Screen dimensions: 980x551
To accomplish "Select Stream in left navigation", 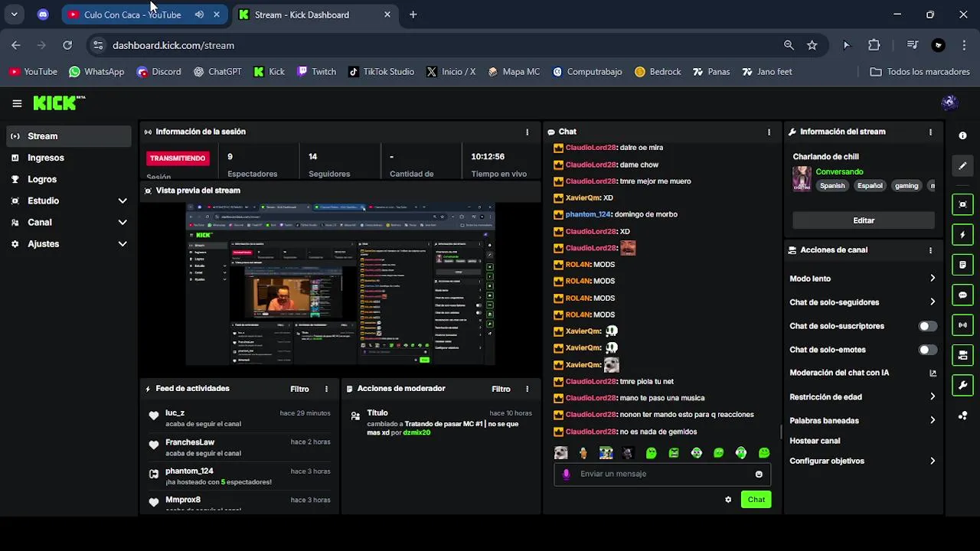I will (69, 136).
